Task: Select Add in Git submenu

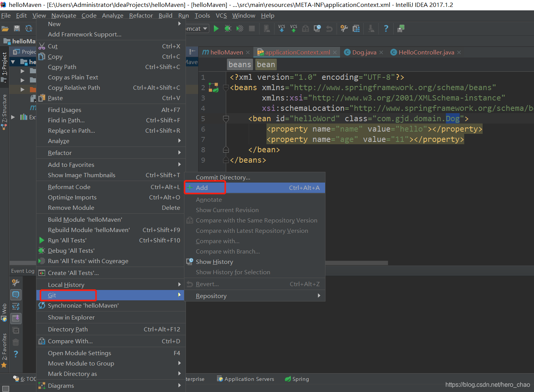Action: coord(255,188)
